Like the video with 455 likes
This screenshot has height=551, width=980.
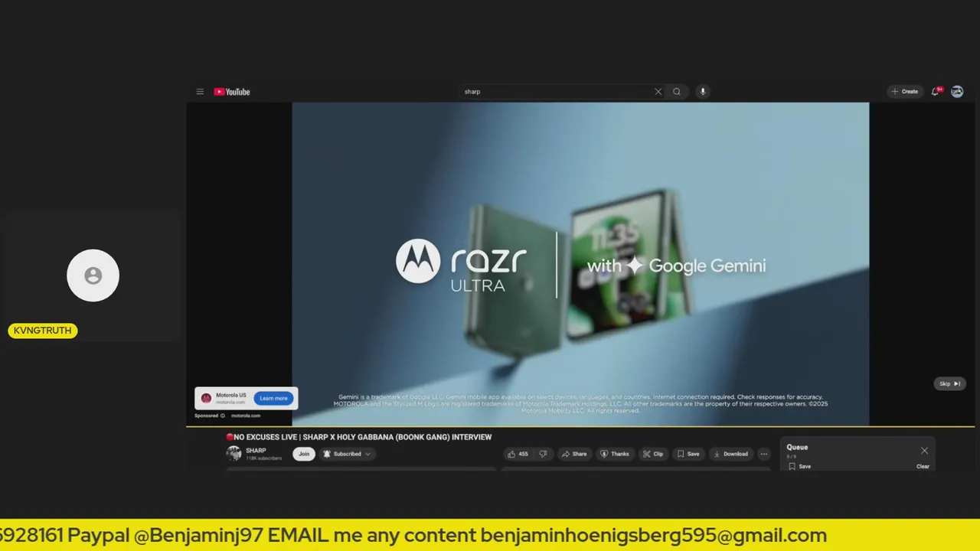coord(518,454)
